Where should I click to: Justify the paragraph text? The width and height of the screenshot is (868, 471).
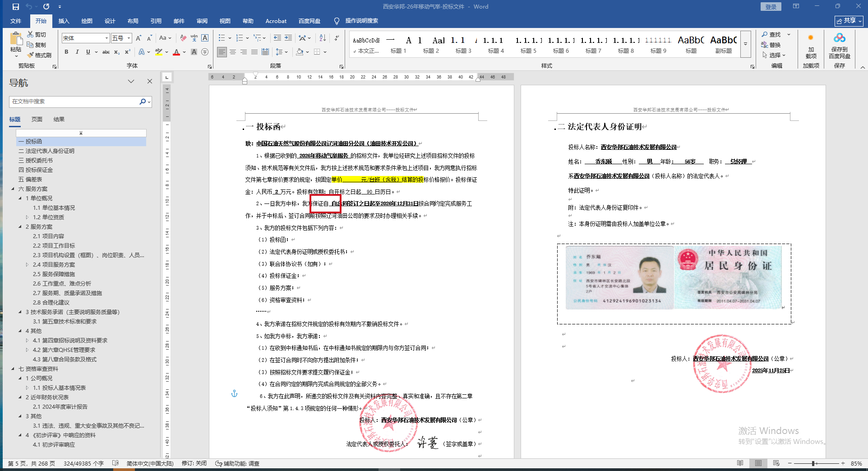click(254, 52)
